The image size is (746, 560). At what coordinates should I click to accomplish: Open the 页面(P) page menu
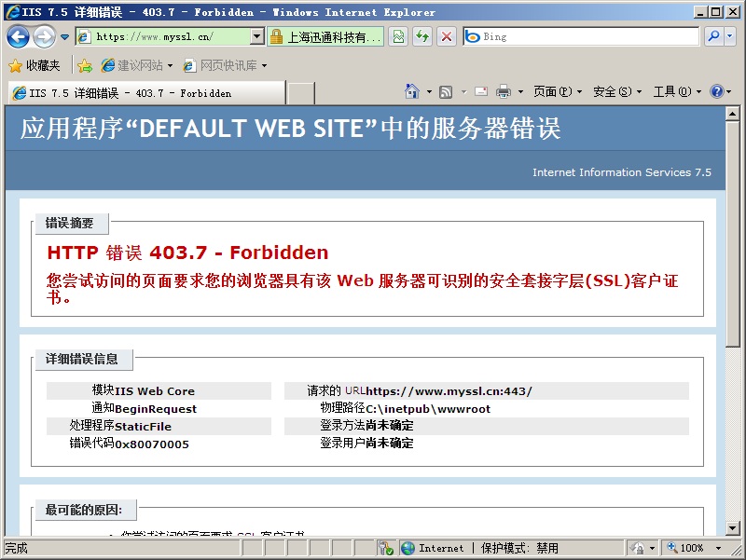pyautogui.click(x=558, y=91)
